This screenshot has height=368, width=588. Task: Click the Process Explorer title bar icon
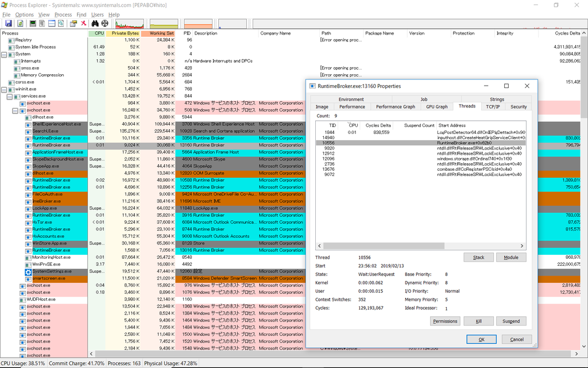click(x=5, y=5)
